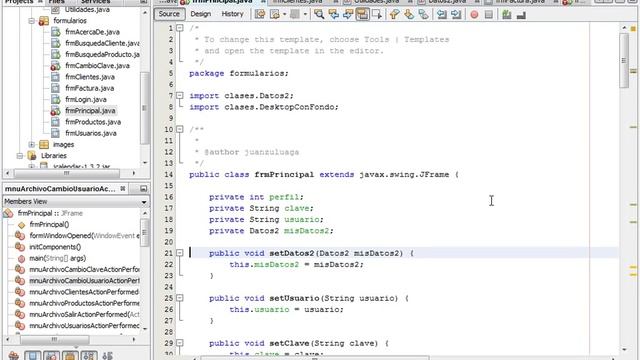The image size is (640, 360).
Task: Select frmPrincipal :: JFrame navigator root
Action: click(x=50, y=213)
